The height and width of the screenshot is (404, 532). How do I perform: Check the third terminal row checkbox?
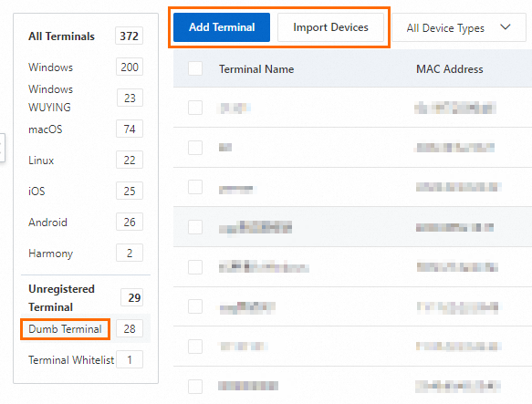click(195, 187)
